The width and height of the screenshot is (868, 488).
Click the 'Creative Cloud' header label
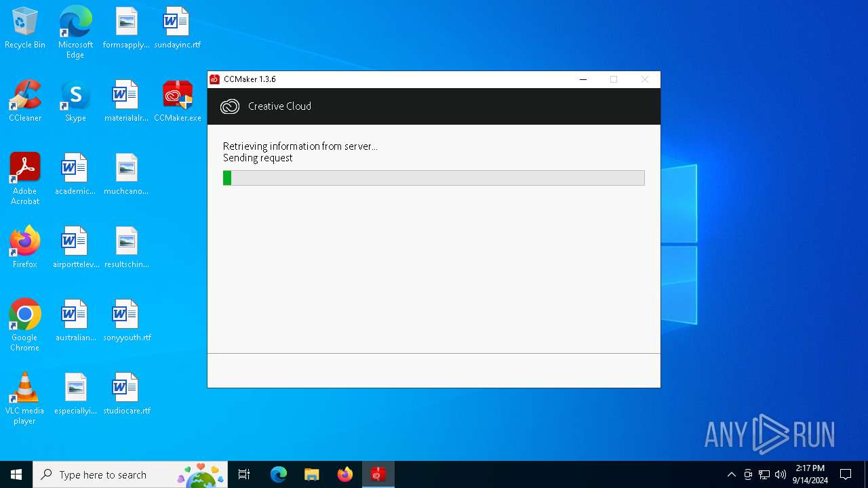(279, 106)
